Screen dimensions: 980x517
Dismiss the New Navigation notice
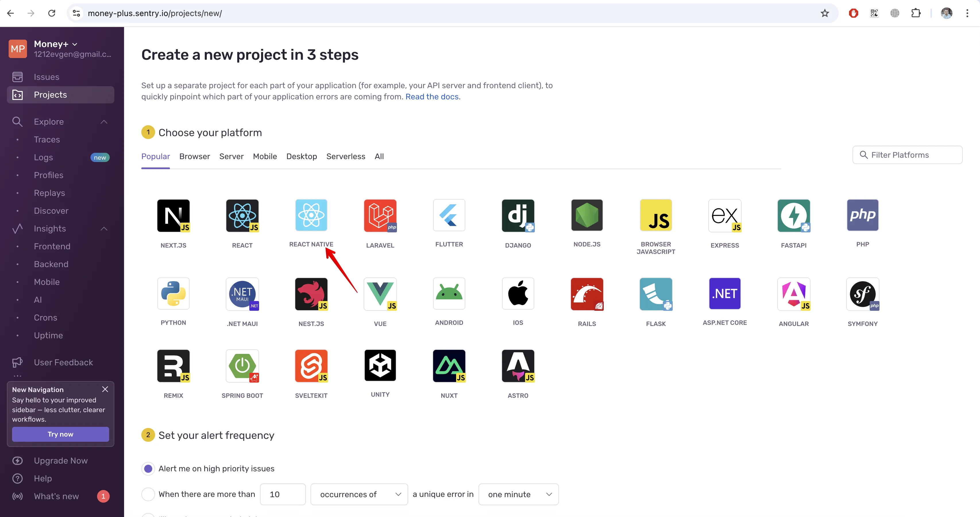click(105, 389)
